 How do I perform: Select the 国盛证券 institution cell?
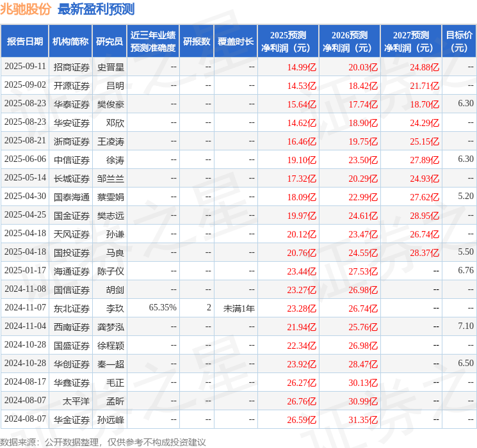click(72, 346)
